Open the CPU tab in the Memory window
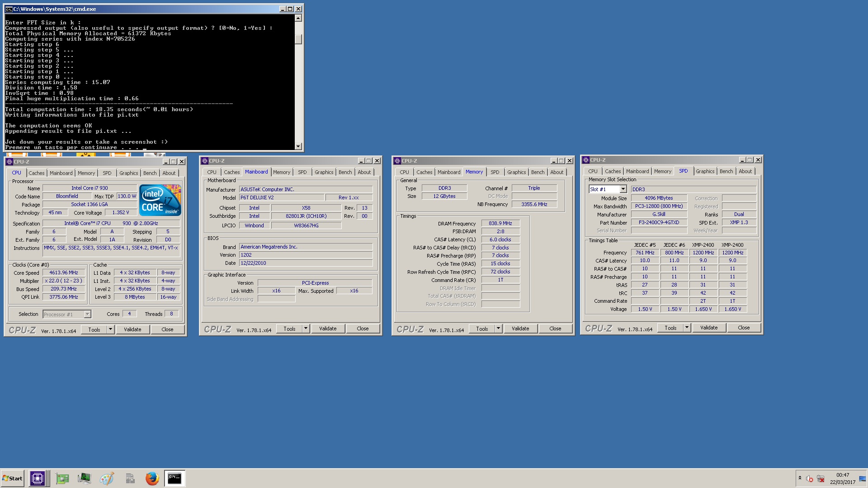 tap(405, 172)
